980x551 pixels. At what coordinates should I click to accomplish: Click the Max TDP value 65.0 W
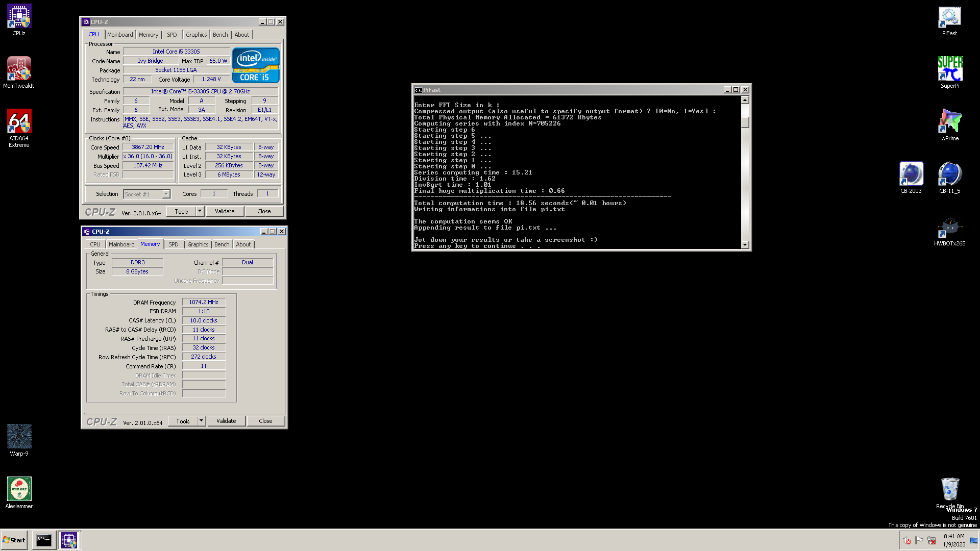click(218, 61)
